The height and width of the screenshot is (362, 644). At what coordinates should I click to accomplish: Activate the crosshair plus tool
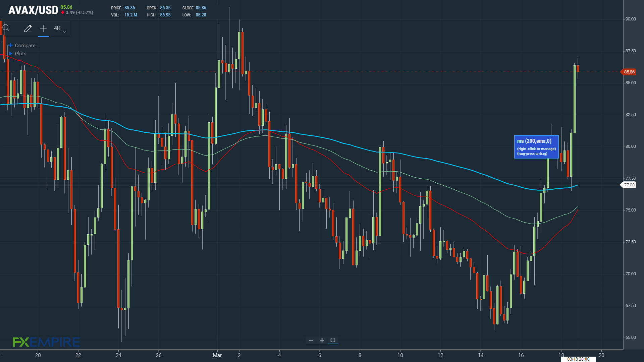pos(43,28)
